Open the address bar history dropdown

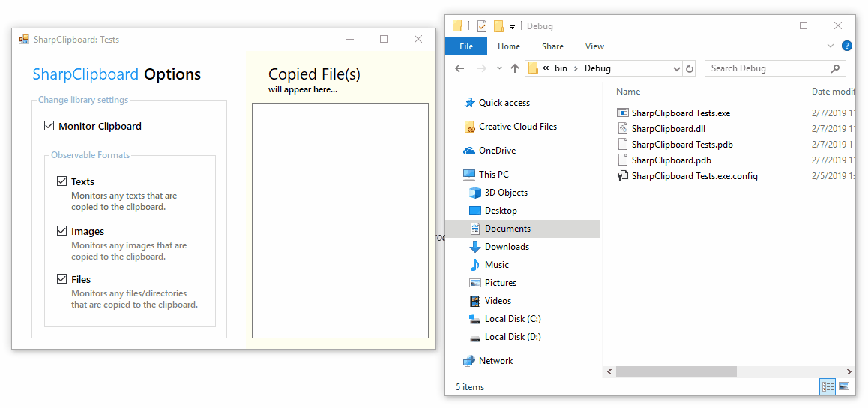click(676, 68)
